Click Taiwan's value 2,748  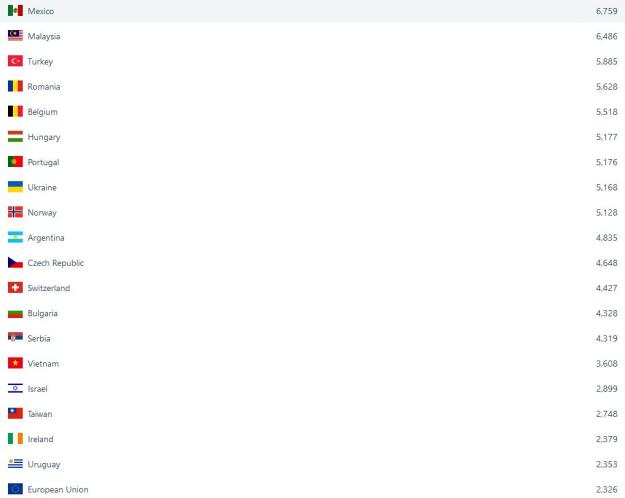[x=606, y=414]
